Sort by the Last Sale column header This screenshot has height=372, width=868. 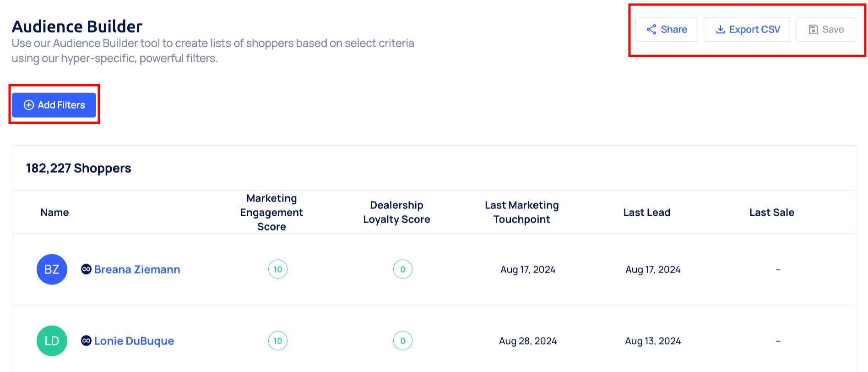pyautogui.click(x=771, y=213)
